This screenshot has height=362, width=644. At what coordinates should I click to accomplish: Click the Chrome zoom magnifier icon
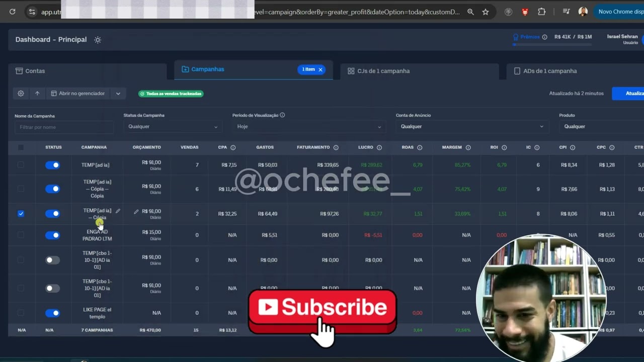click(470, 12)
